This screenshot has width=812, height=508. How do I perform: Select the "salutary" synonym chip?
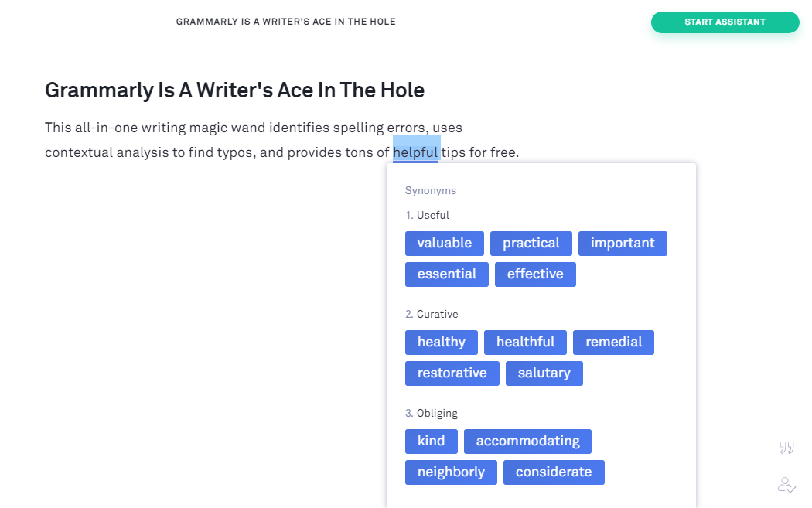544,373
